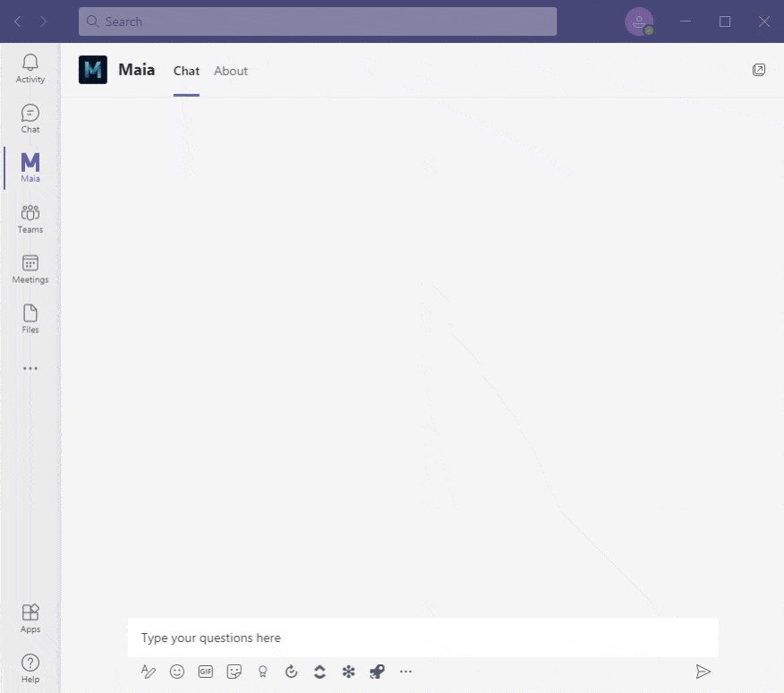Open the Apps store
The height and width of the screenshot is (693, 784).
pyautogui.click(x=30, y=619)
